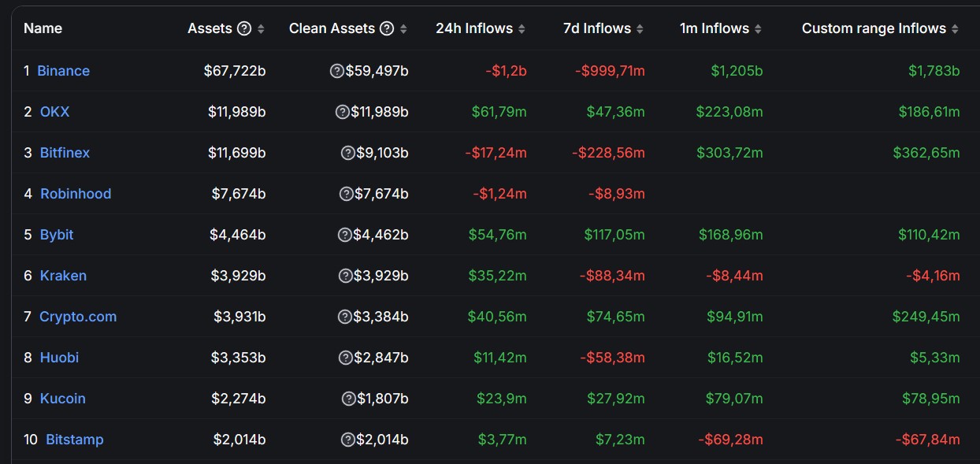Click the sort arrows on Clean Assets column
The height and width of the screenshot is (464, 980).
[x=403, y=29]
